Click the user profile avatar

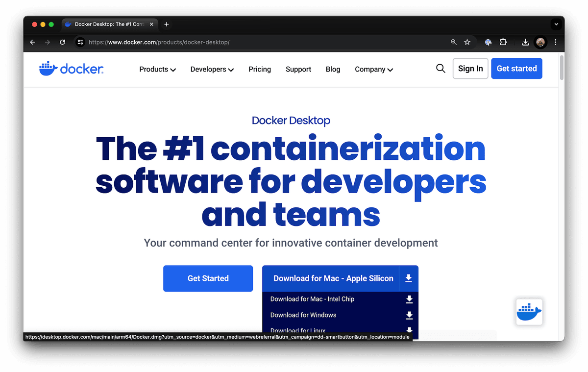[x=540, y=42]
